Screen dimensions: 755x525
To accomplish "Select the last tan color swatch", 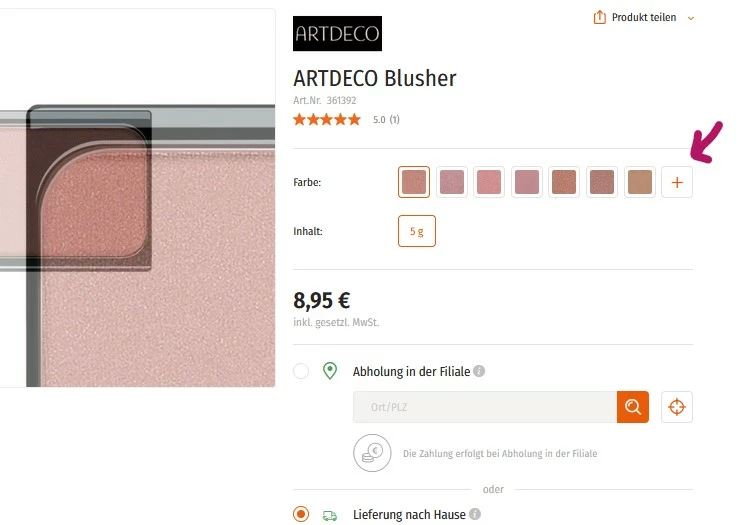I will coord(639,182).
